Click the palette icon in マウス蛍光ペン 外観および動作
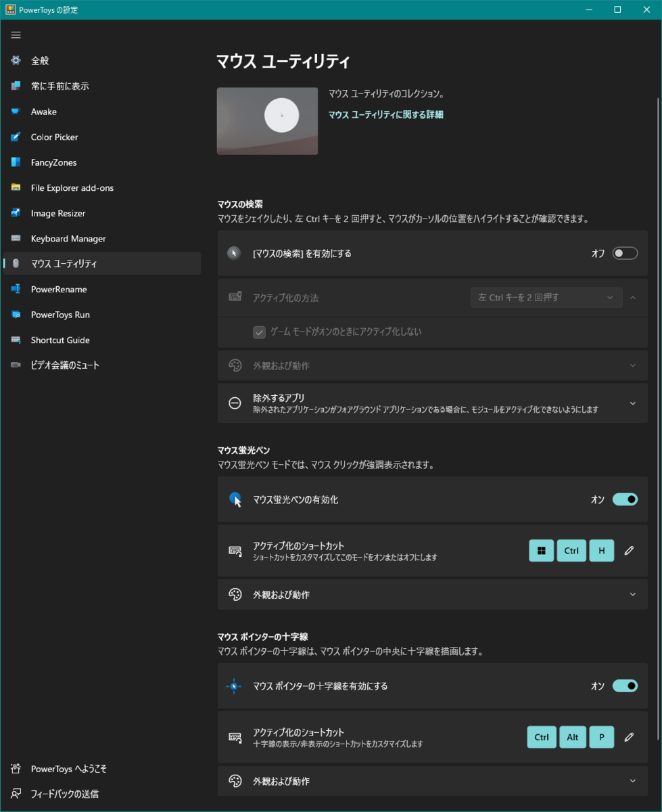This screenshot has height=812, width=662. (x=235, y=595)
